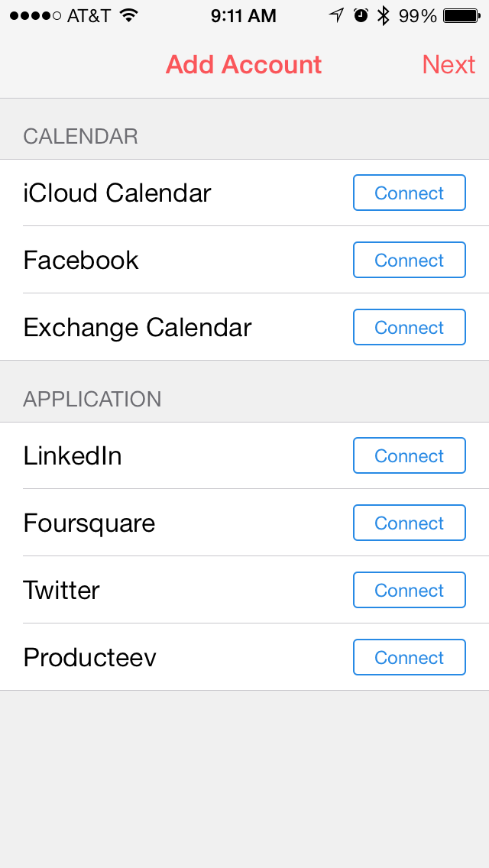Image resolution: width=489 pixels, height=868 pixels.
Task: Connect iCloud Calendar account
Action: pyautogui.click(x=409, y=193)
